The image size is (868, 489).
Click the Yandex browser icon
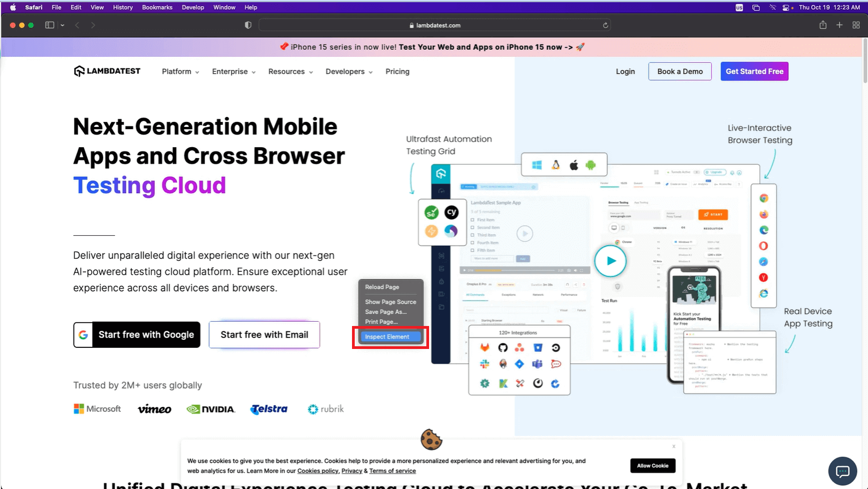(764, 277)
